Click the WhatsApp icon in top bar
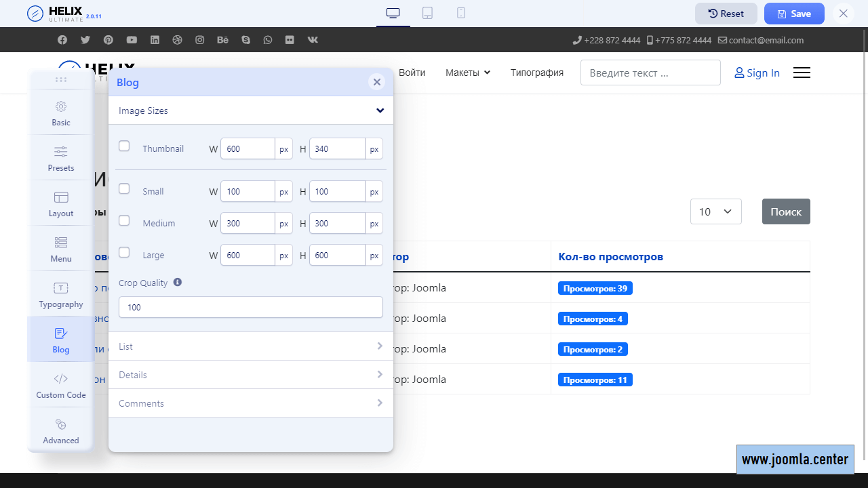The image size is (868, 488). (x=268, y=40)
